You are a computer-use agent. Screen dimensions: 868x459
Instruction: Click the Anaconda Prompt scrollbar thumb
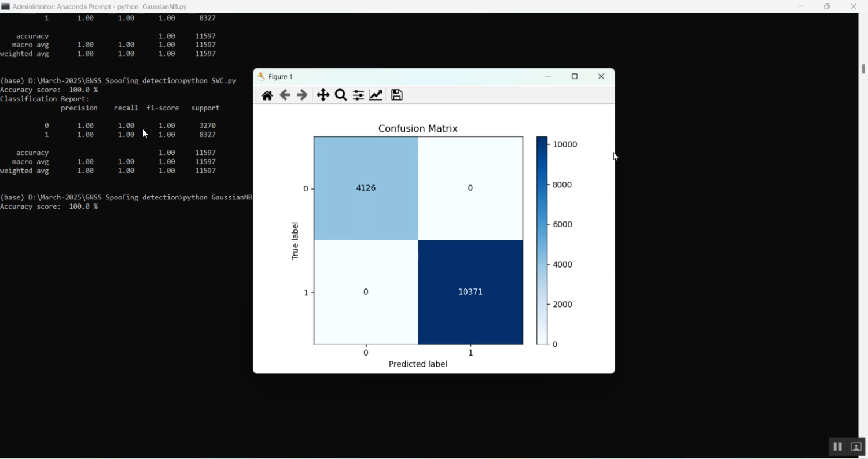tap(863, 69)
